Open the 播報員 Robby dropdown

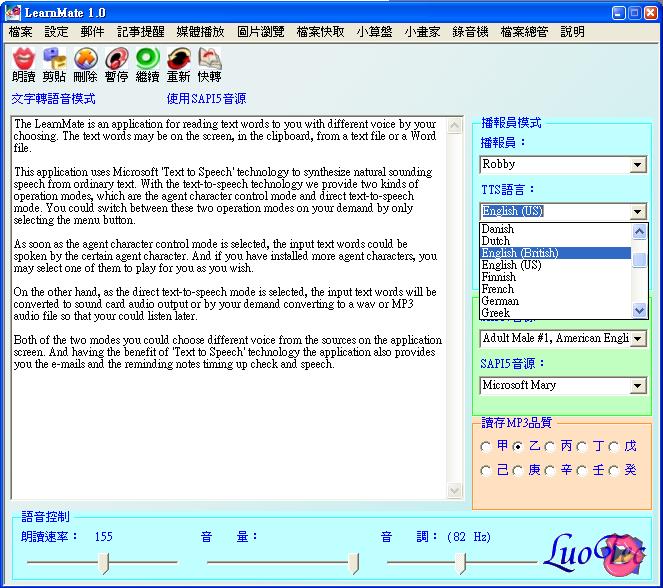coord(638,164)
